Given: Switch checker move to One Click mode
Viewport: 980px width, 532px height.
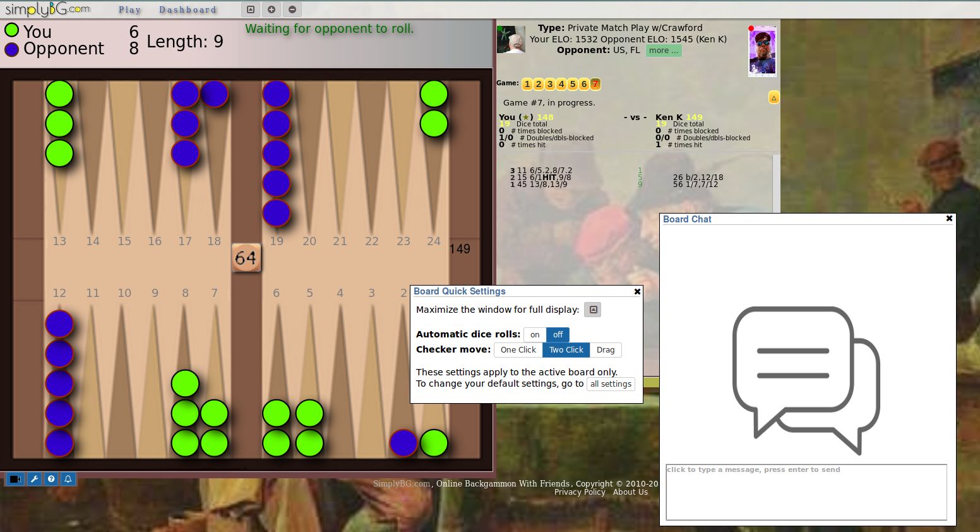Looking at the screenshot, I should pos(518,349).
